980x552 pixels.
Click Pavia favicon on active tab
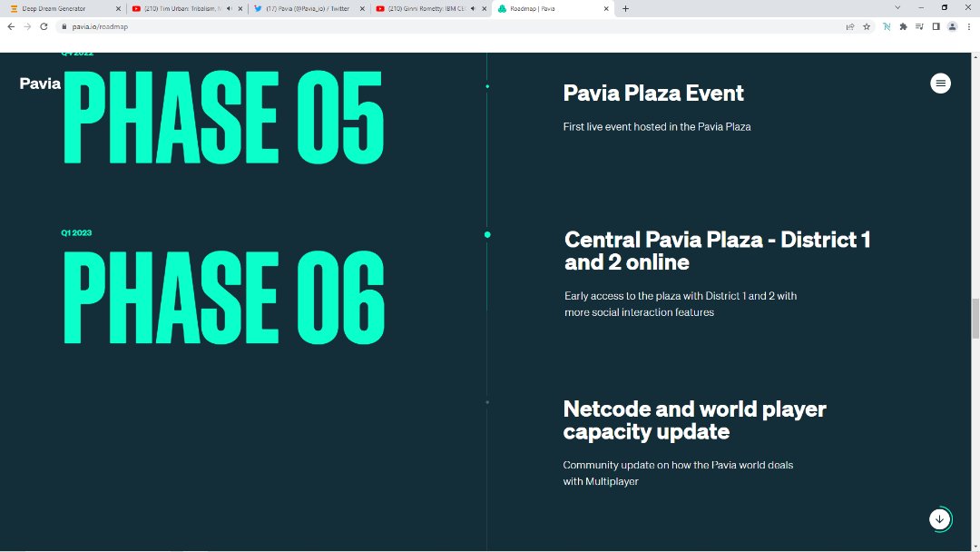pos(502,9)
